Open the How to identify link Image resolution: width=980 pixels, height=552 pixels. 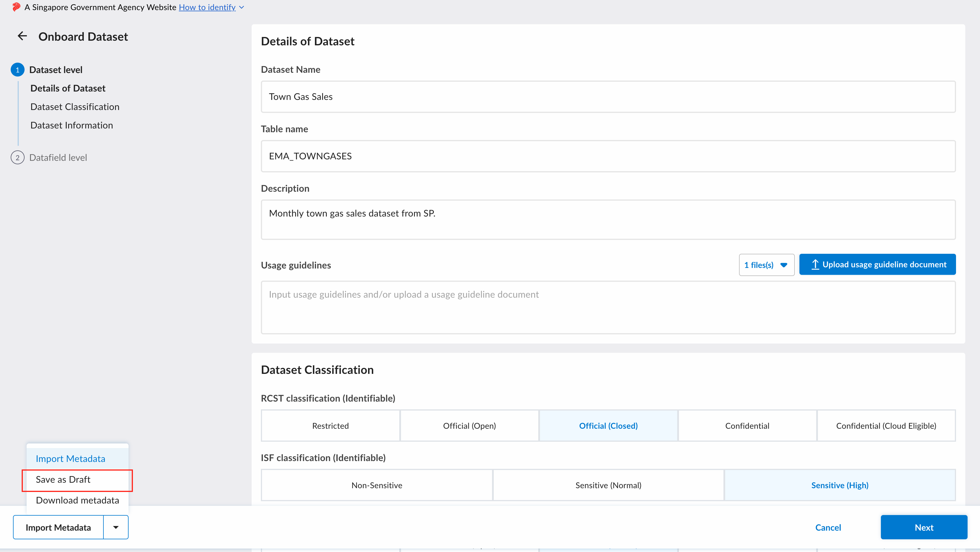pyautogui.click(x=207, y=7)
